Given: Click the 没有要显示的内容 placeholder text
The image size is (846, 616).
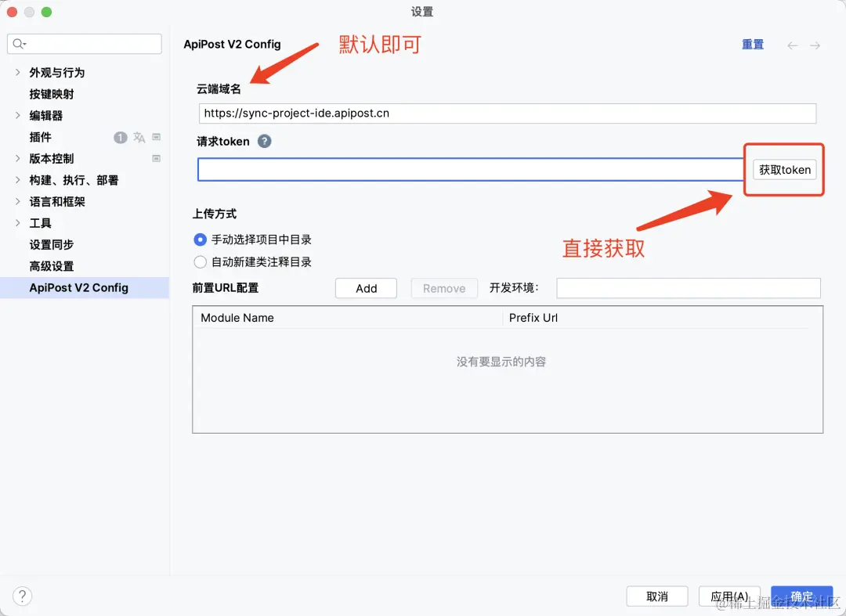Looking at the screenshot, I should pos(501,362).
